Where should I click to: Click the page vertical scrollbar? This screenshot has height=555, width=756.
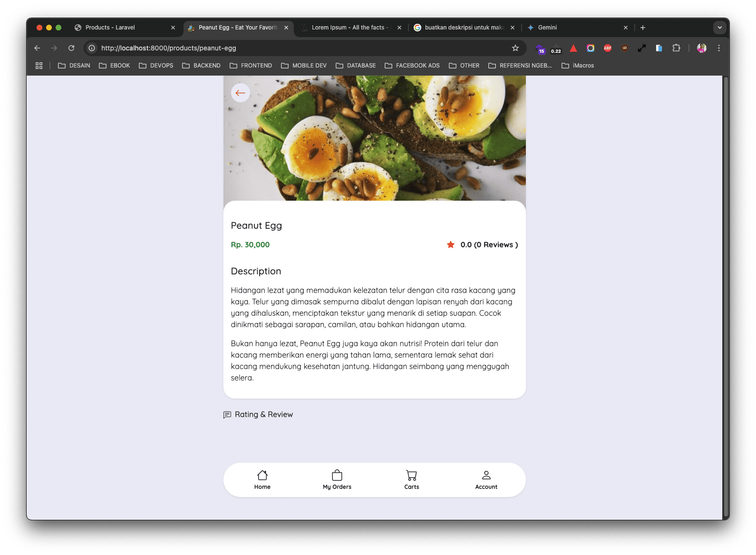point(725,295)
